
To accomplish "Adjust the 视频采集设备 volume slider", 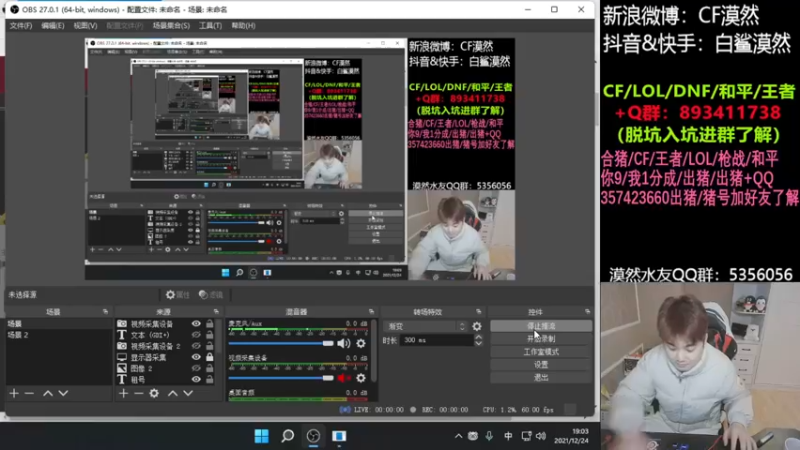I will coord(281,378).
